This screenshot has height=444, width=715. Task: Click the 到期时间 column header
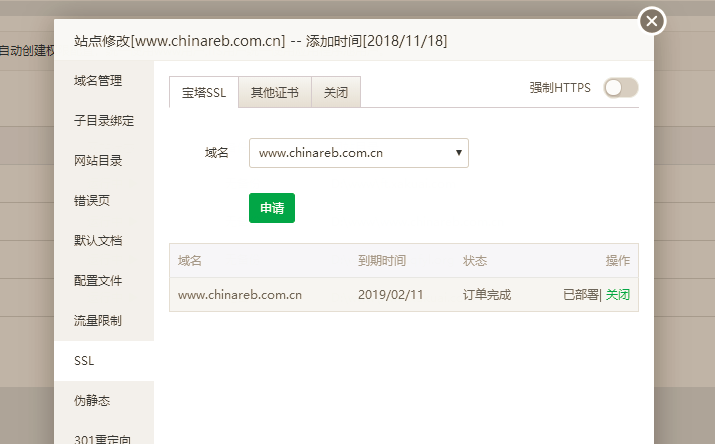(x=382, y=261)
